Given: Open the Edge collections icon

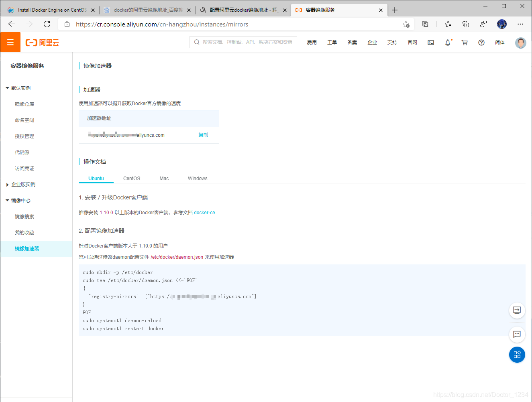Looking at the screenshot, I should coord(466,24).
